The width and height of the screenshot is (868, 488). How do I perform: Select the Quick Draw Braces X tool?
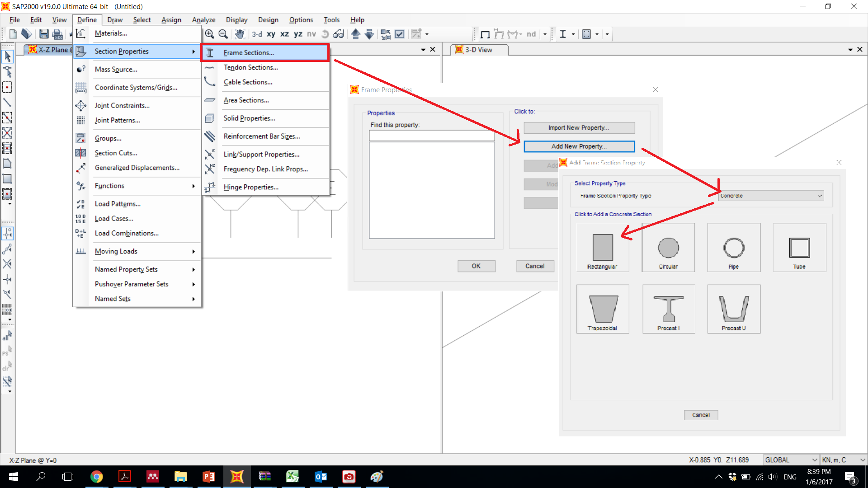[x=7, y=133]
